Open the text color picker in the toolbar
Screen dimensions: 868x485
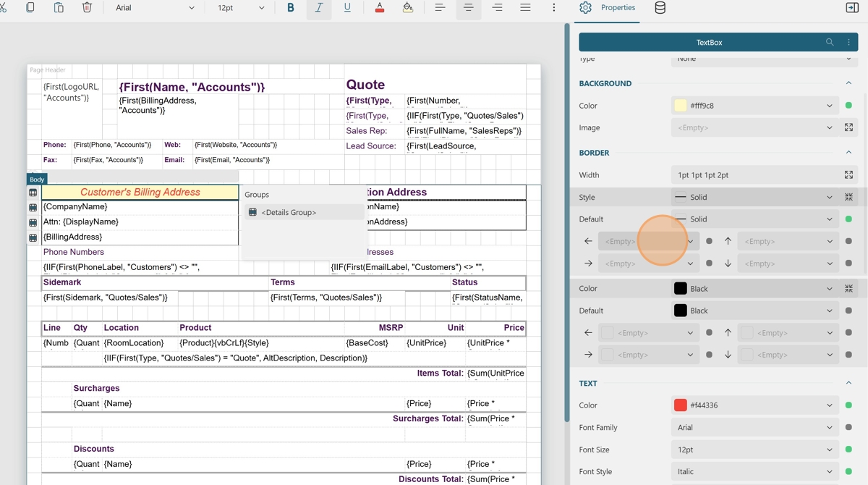(x=380, y=8)
